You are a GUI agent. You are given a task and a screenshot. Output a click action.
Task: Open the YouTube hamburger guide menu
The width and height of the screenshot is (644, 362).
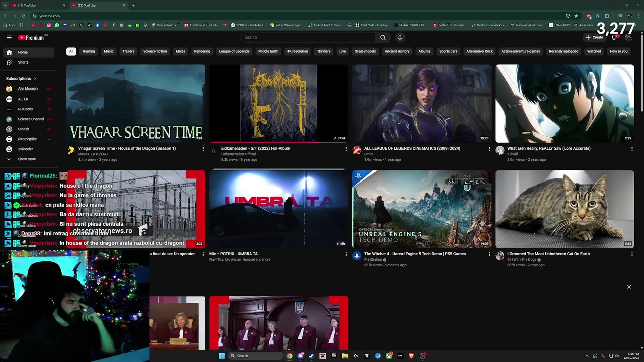tap(9, 37)
